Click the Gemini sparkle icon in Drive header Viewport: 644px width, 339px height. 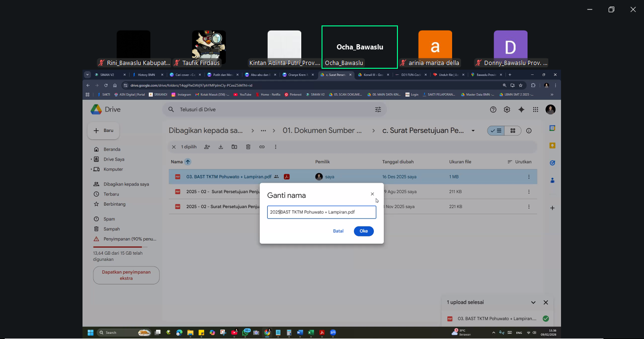(521, 110)
